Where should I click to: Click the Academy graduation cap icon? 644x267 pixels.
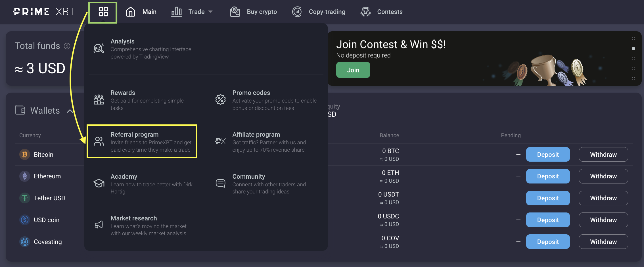pyautogui.click(x=99, y=183)
